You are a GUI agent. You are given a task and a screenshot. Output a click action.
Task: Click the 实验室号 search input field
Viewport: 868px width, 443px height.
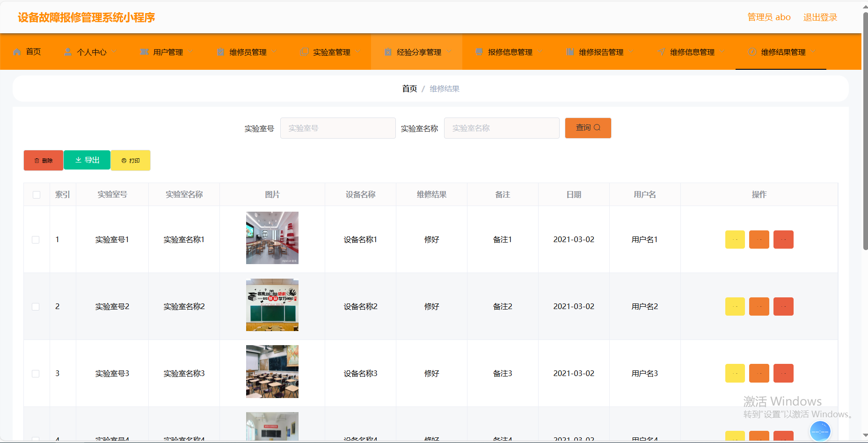pos(338,128)
